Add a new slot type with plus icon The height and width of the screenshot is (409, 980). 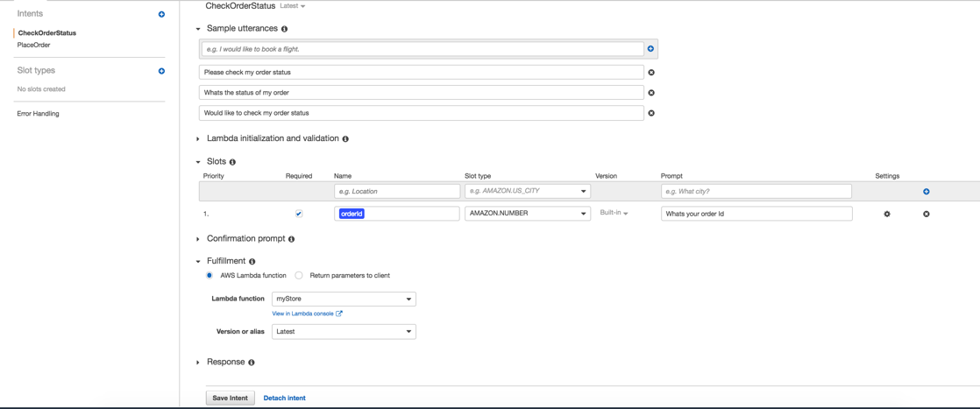[161, 71]
